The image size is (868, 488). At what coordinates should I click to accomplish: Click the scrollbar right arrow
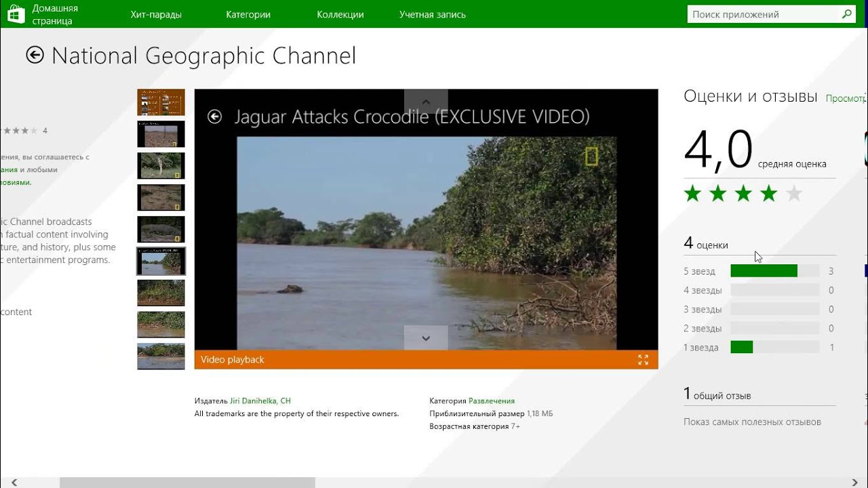click(x=854, y=483)
